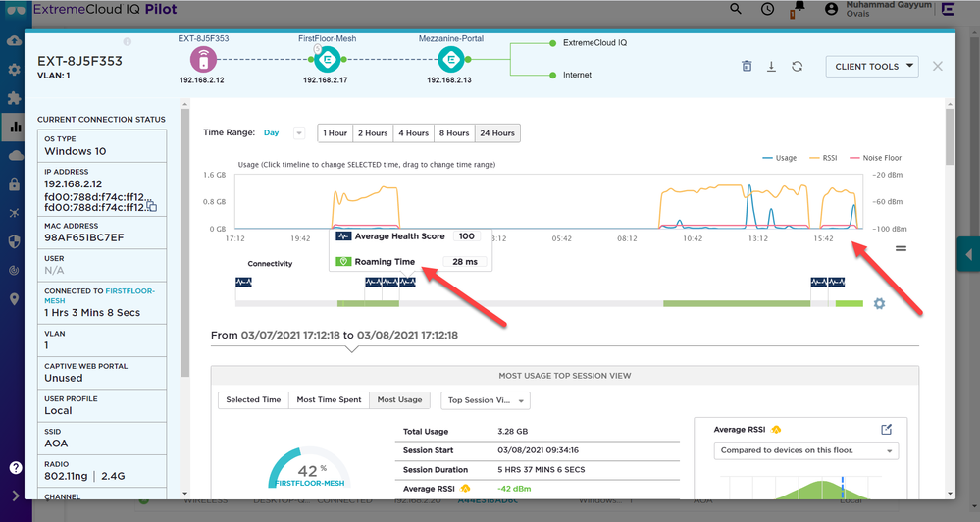Select the 1 Hour time range
The height and width of the screenshot is (522, 980).
click(335, 133)
